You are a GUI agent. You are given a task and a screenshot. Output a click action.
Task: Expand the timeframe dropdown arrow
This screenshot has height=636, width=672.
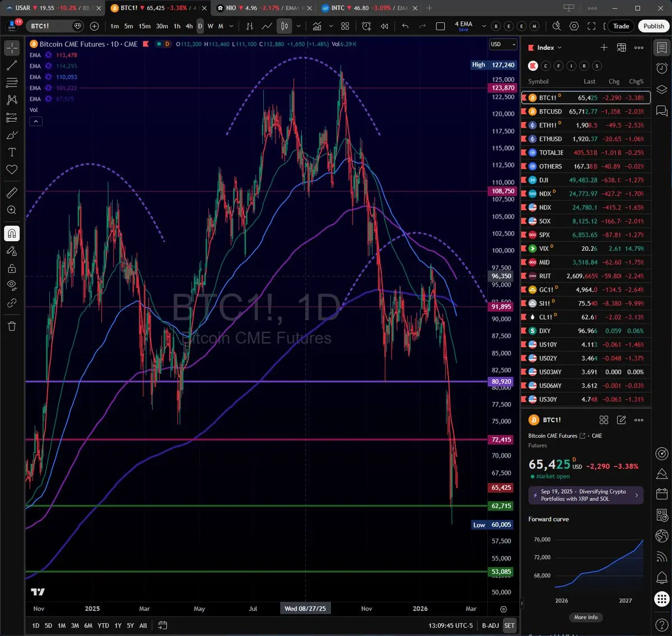coord(231,26)
